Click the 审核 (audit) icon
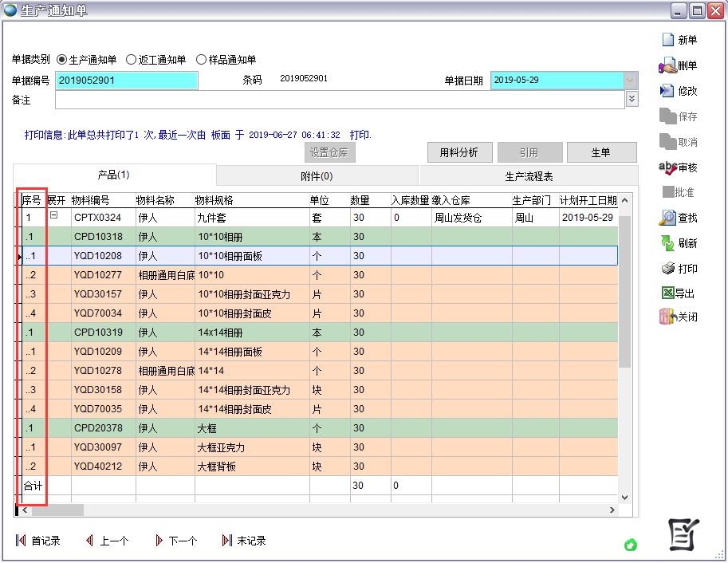Image resolution: width=728 pixels, height=563 pixels. [667, 167]
